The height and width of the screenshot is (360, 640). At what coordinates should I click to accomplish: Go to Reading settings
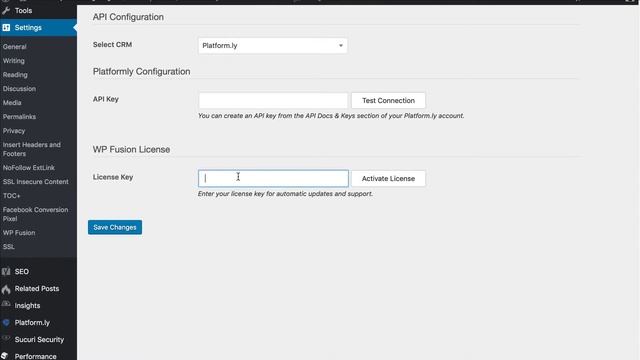(15, 75)
